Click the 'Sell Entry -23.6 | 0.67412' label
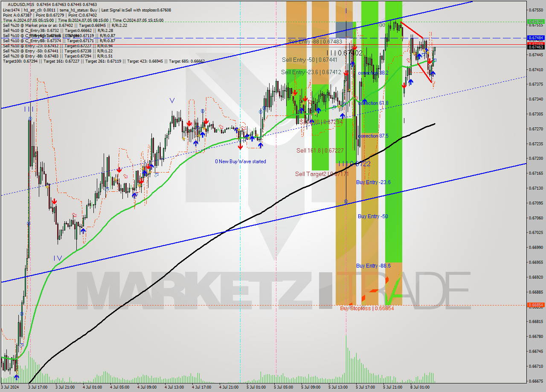The height and width of the screenshot is (392, 546). 311,72
